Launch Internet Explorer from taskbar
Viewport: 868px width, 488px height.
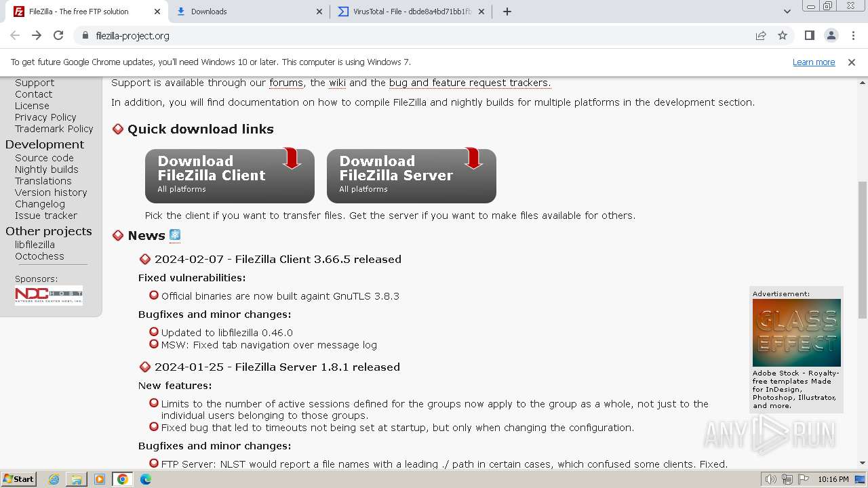[x=54, y=479]
